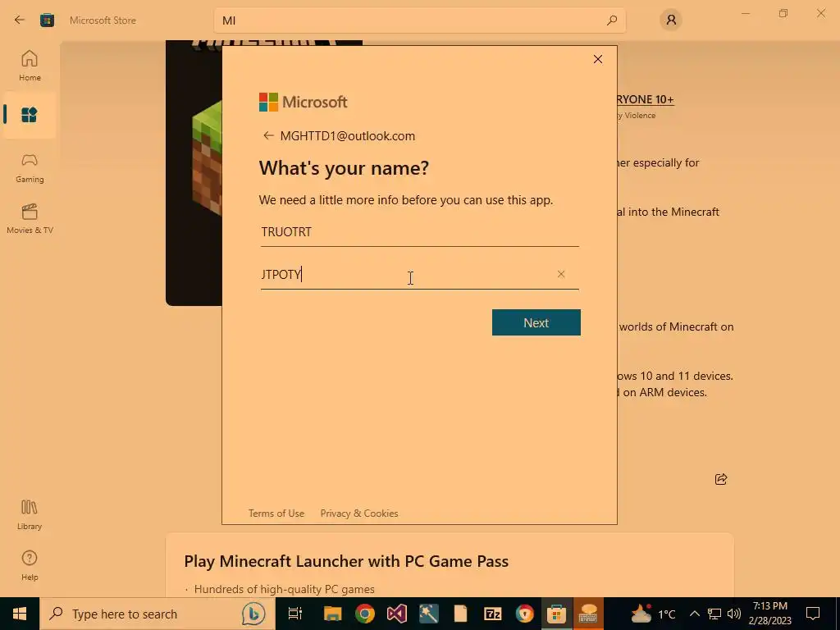
Task: Open Movies & TV section
Action: (x=30, y=218)
